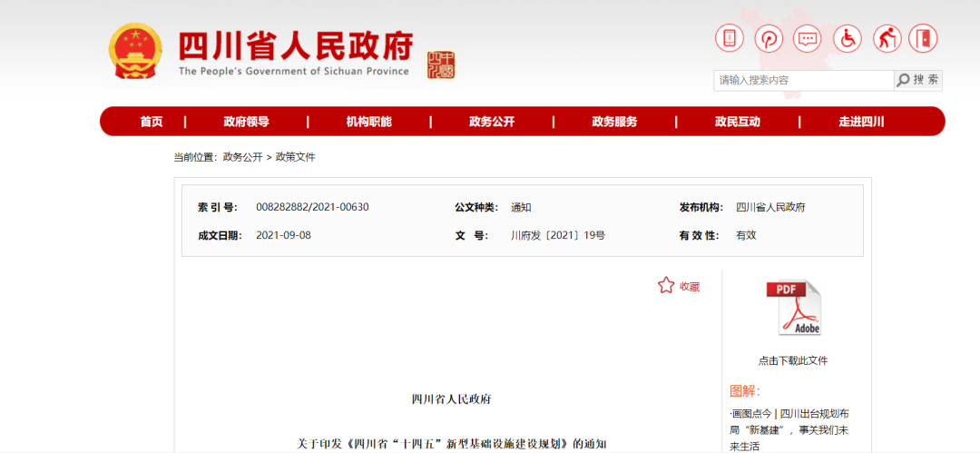Go to 机构职能 in the navigation bar
The height and width of the screenshot is (453, 980).
(x=368, y=122)
